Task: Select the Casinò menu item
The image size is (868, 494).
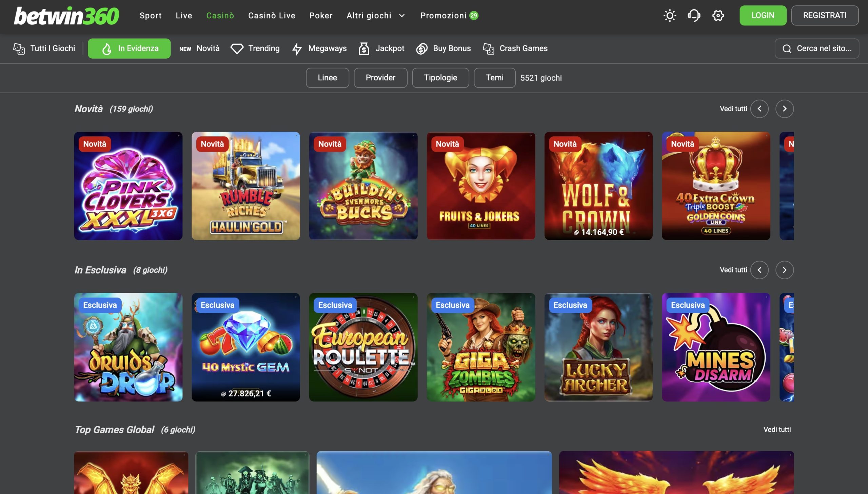Action: (220, 16)
